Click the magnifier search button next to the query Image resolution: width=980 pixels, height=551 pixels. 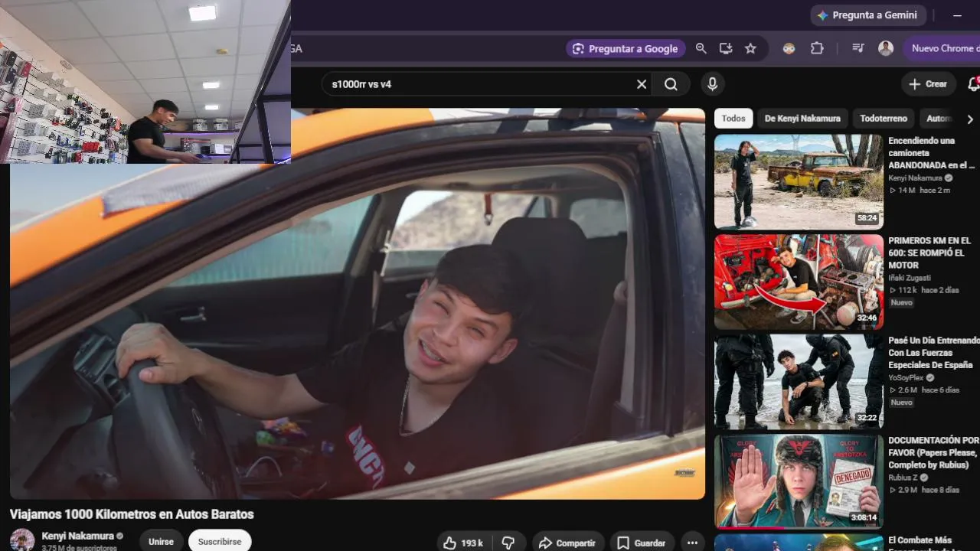[671, 84]
